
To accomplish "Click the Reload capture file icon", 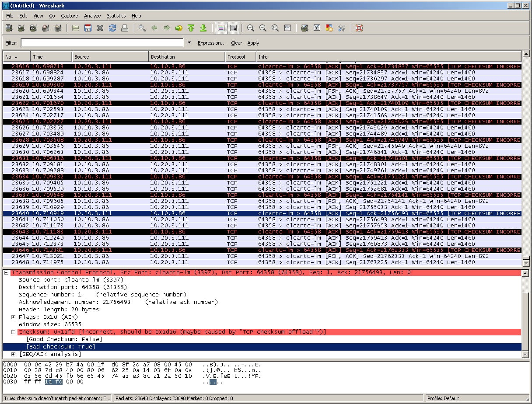I will 112,28.
